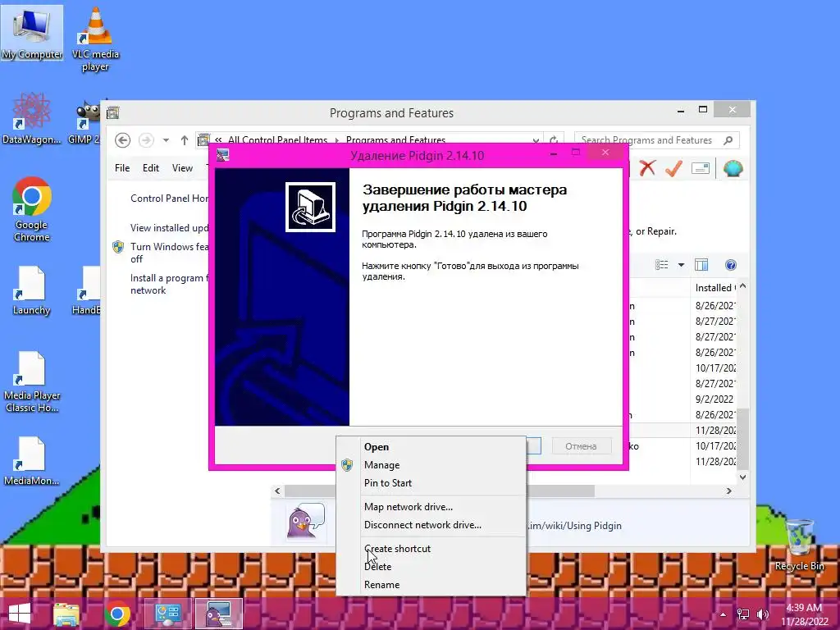Click the horizontal scrollbar left arrow
The width and height of the screenshot is (840, 630).
(277, 491)
